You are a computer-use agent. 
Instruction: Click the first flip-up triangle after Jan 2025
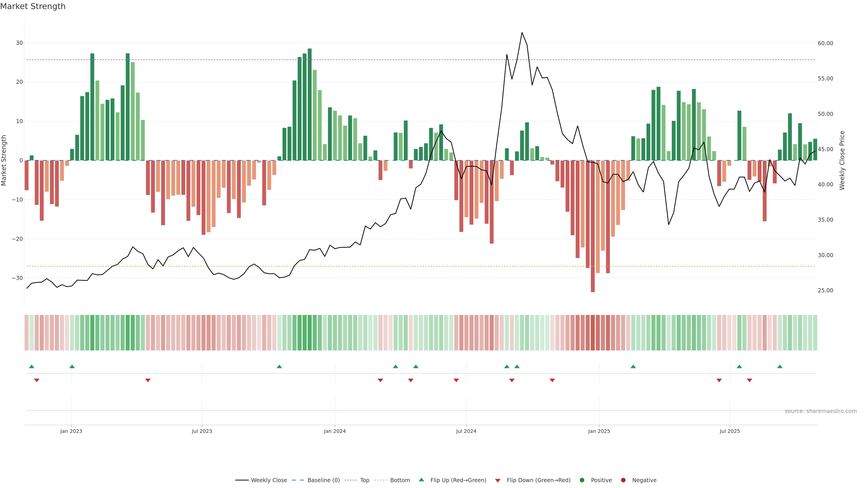point(633,366)
